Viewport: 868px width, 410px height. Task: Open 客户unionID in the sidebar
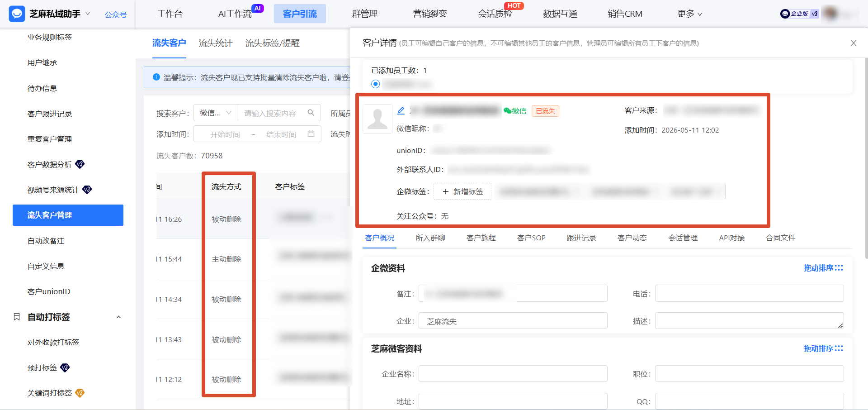pos(49,291)
